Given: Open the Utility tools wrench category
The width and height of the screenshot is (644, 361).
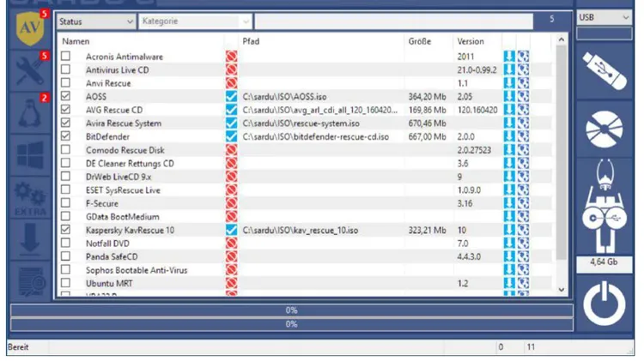Looking at the screenshot, I should click(x=29, y=70).
